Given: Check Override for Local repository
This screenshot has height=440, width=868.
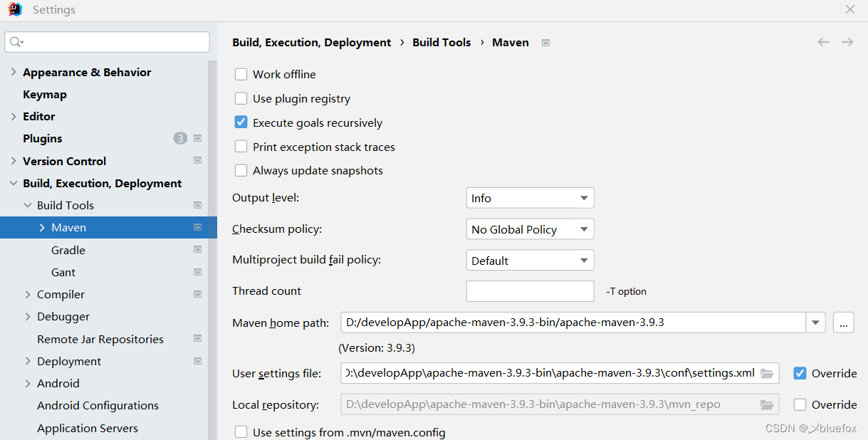Looking at the screenshot, I should [x=800, y=404].
